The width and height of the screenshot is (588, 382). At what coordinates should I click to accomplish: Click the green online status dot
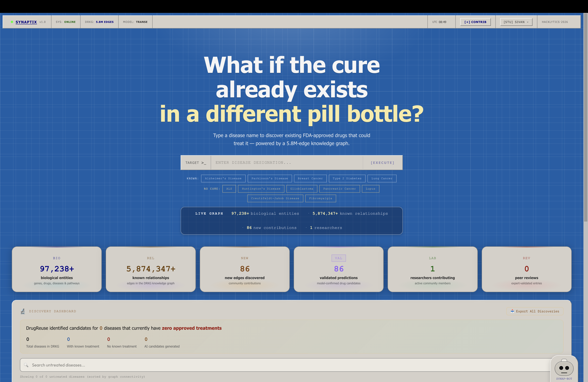click(12, 22)
